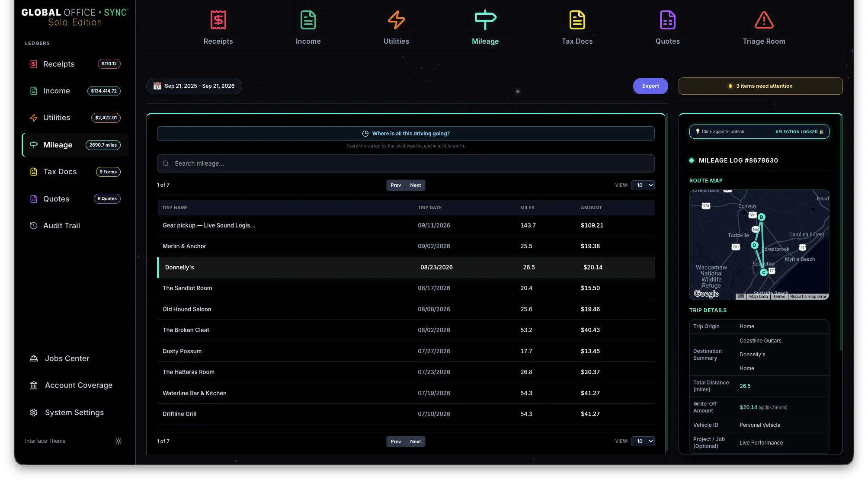Unlock selection via SELECTION LOCKED toggle
This screenshot has height=483, width=868.
pos(799,132)
